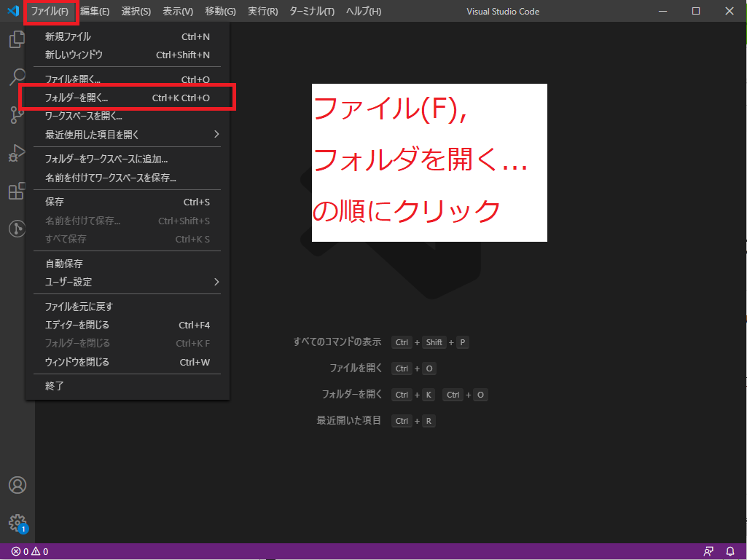Open the Source Control view icon
The height and width of the screenshot is (560, 747).
(17, 115)
